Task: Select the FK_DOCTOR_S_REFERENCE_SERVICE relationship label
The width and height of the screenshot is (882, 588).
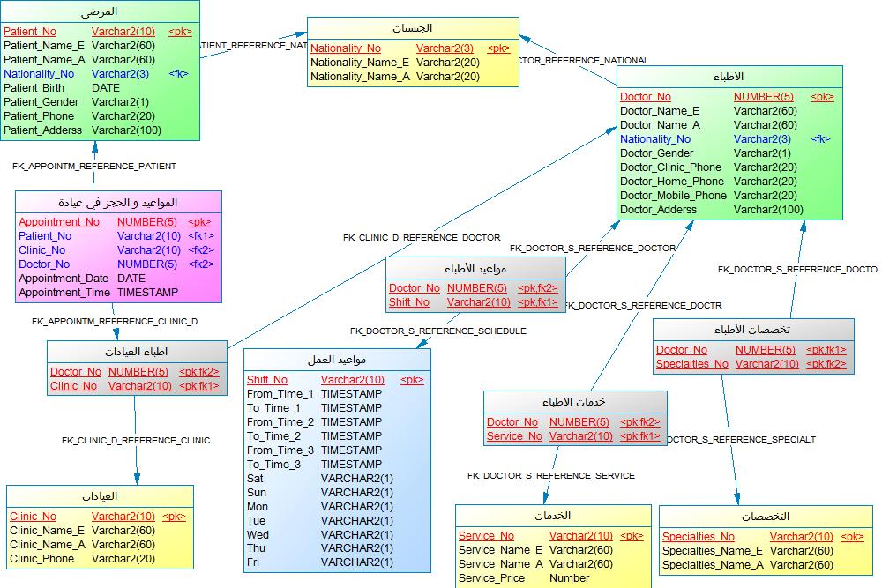Action: coord(551,476)
